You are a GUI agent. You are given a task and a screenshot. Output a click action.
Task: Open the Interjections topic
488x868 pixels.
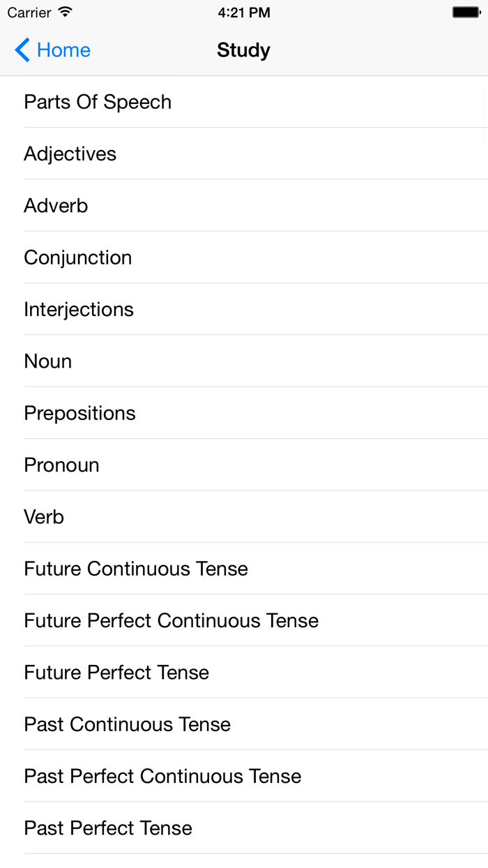(x=79, y=309)
